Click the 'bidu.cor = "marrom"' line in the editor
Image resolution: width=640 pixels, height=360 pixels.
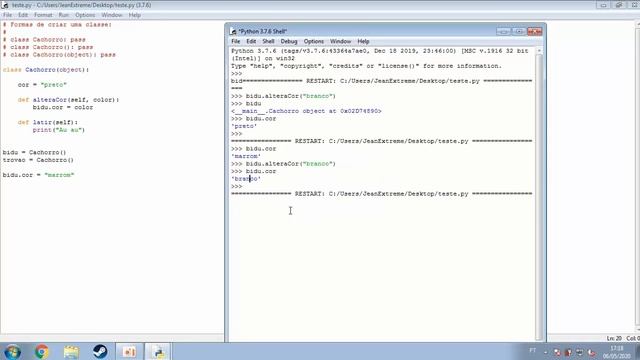(38, 175)
